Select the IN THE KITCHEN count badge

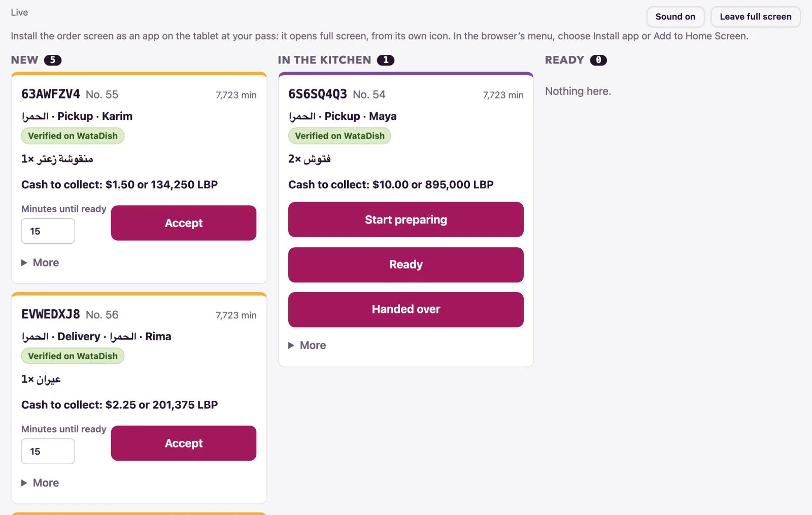pyautogui.click(x=386, y=60)
